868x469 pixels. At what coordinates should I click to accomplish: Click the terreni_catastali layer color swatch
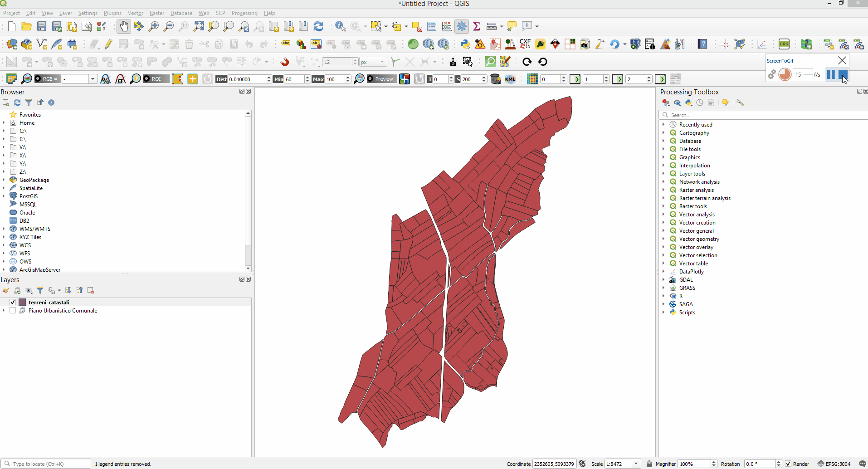pyautogui.click(x=22, y=303)
